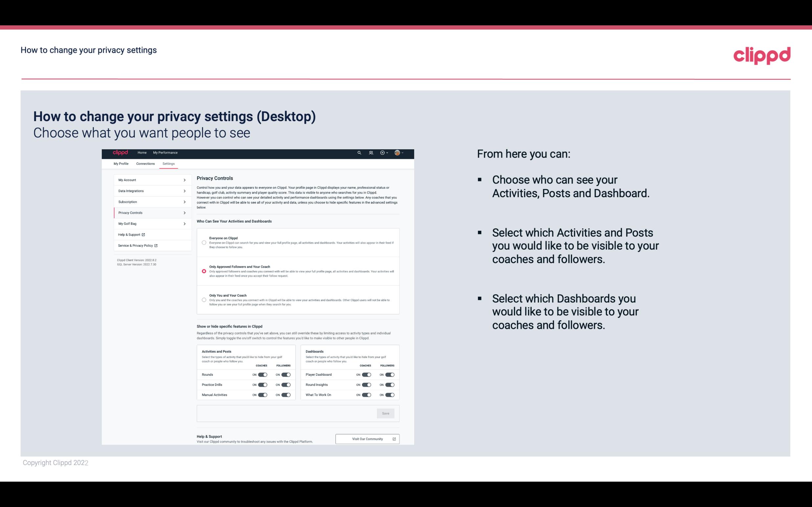
Task: Toggle Practice Drills visibility for Coaches off
Action: tap(262, 384)
